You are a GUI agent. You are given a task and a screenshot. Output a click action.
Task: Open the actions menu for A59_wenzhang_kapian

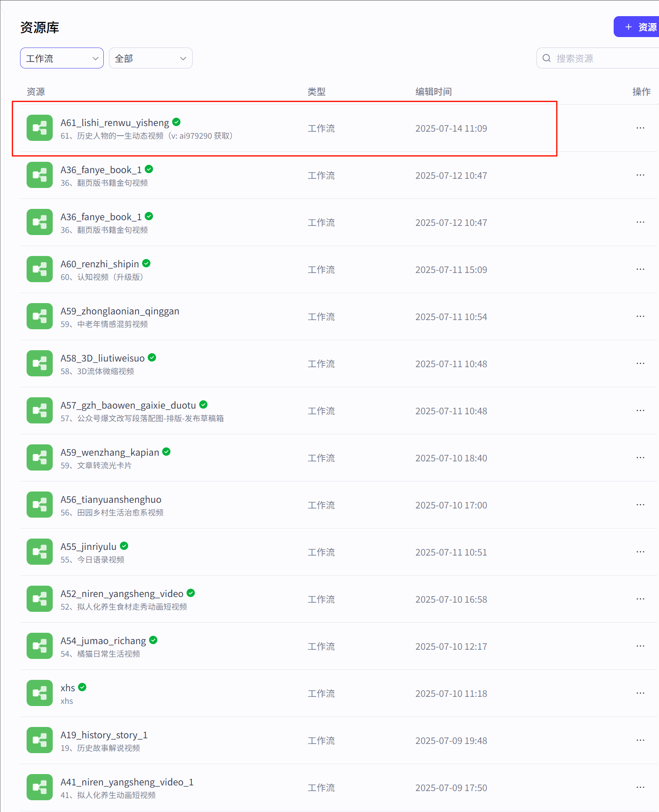click(640, 457)
